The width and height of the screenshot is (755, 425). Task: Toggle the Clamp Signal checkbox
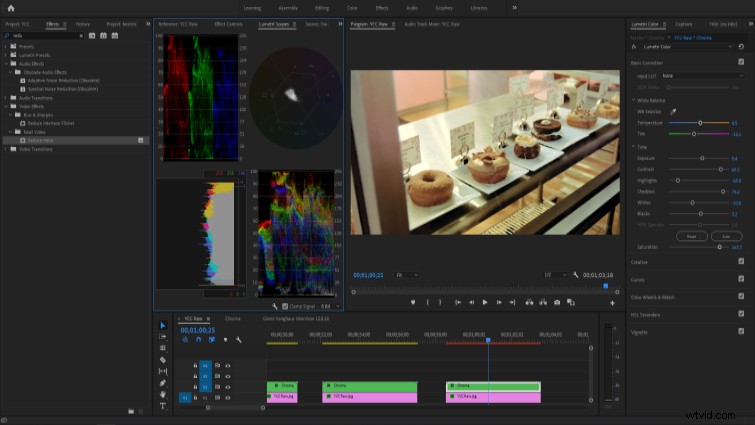[x=285, y=306]
